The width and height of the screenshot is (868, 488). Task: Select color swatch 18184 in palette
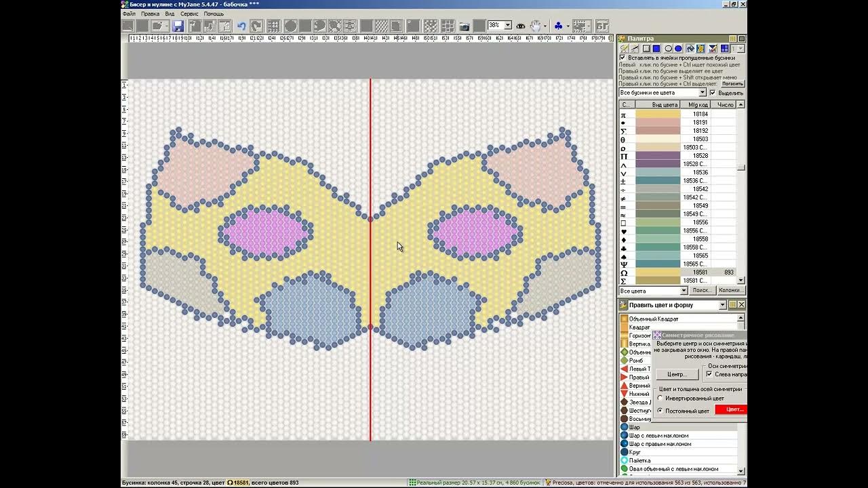point(658,115)
